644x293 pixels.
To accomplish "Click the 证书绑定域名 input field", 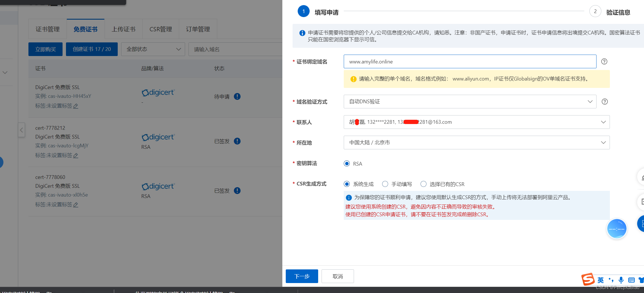I will point(470,61).
